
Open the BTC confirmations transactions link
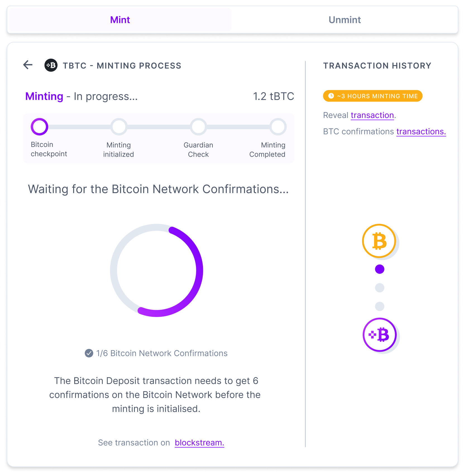tap(421, 131)
